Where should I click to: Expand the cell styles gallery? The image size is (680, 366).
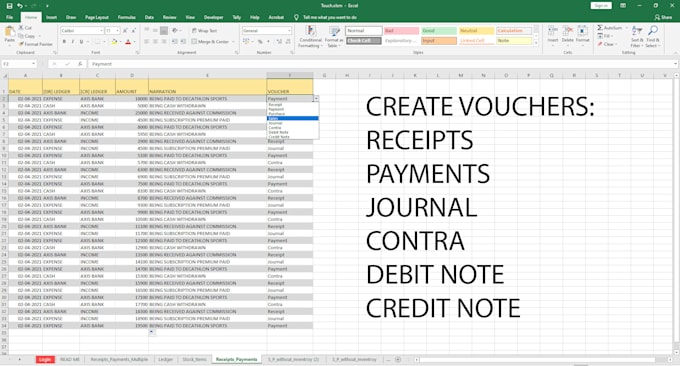536,43
